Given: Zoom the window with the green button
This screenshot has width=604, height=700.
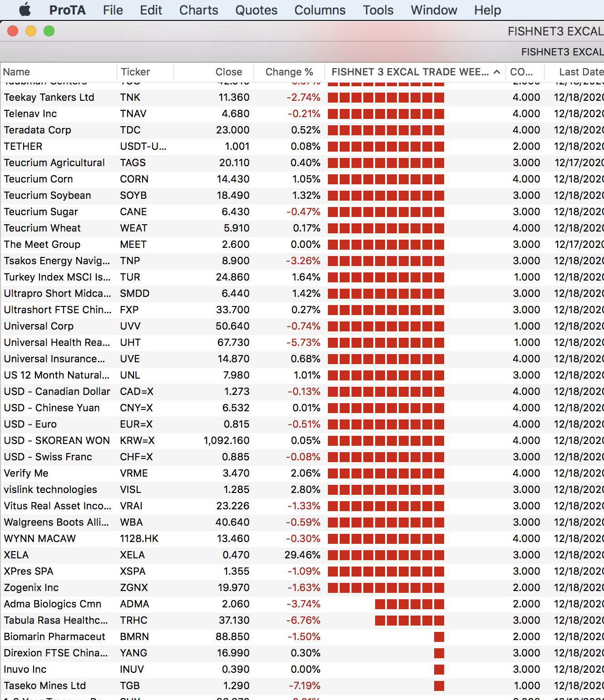Looking at the screenshot, I should point(49,31).
